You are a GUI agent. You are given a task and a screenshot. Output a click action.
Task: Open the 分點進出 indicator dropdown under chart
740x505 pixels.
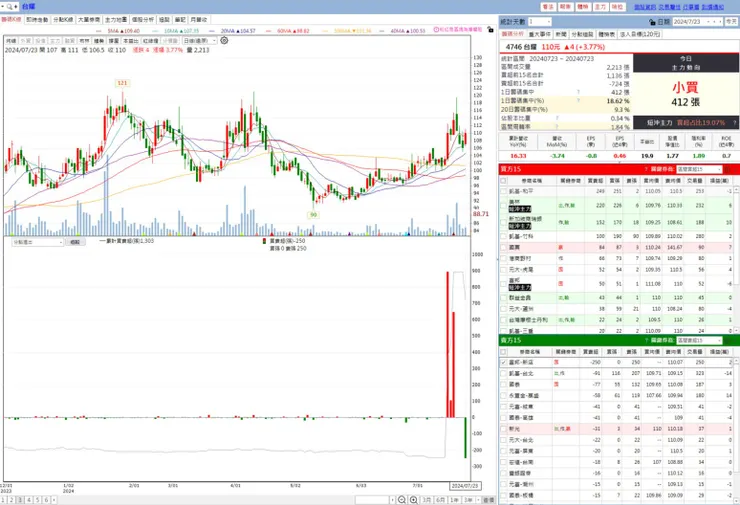coord(38,242)
